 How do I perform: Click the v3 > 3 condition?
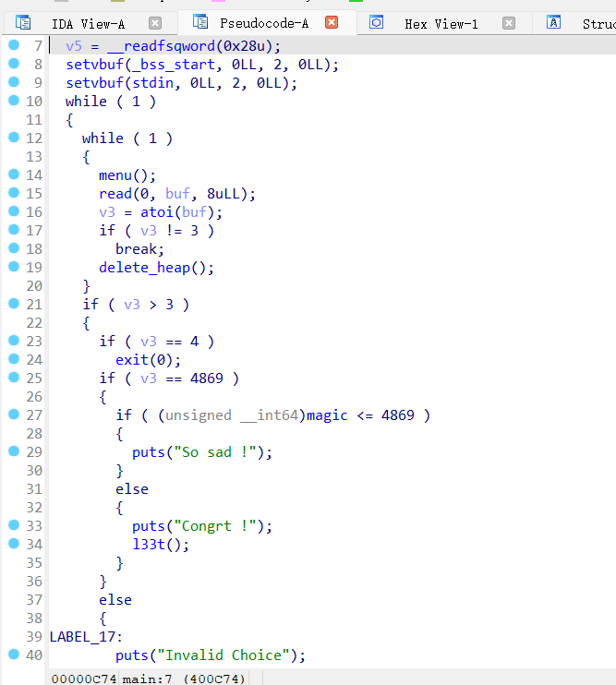click(149, 305)
